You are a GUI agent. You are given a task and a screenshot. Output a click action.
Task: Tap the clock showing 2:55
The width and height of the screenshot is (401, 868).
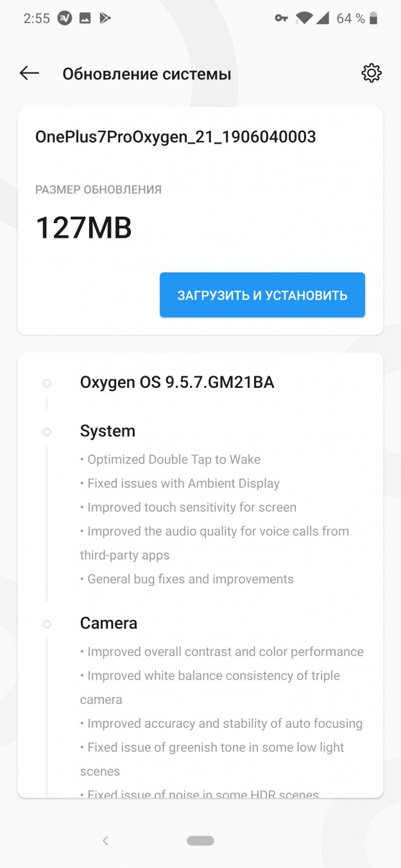point(36,19)
